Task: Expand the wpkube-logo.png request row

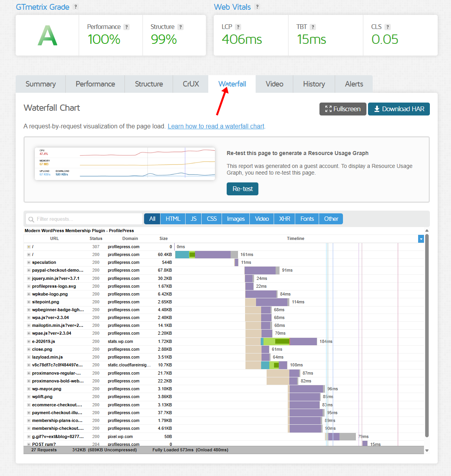Action: 29,294
